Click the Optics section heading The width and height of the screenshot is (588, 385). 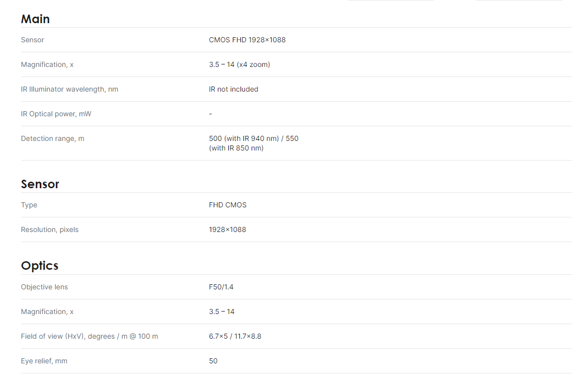tap(40, 266)
